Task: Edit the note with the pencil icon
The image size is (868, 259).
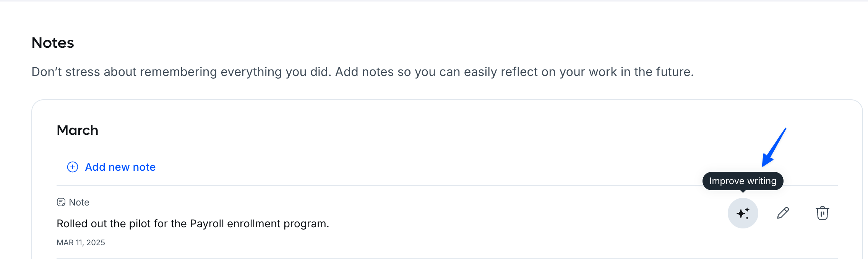Action: (x=783, y=213)
